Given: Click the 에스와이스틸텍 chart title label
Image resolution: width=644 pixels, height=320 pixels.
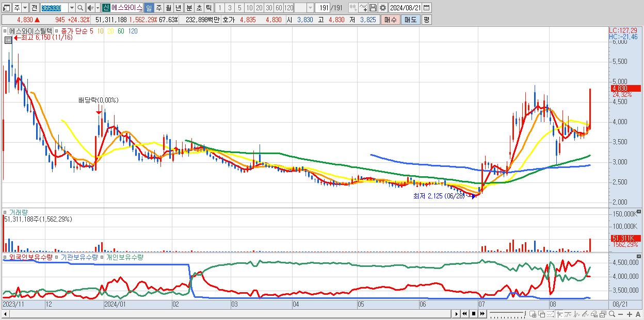Looking at the screenshot, I should (x=31, y=31).
